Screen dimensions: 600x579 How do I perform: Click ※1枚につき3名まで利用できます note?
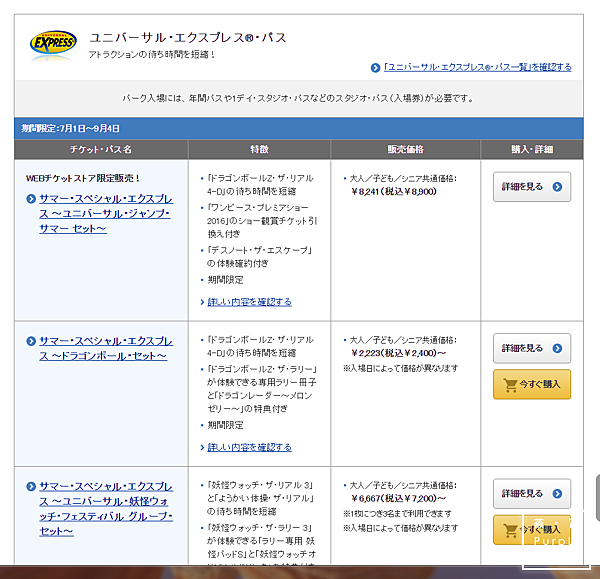click(x=397, y=514)
